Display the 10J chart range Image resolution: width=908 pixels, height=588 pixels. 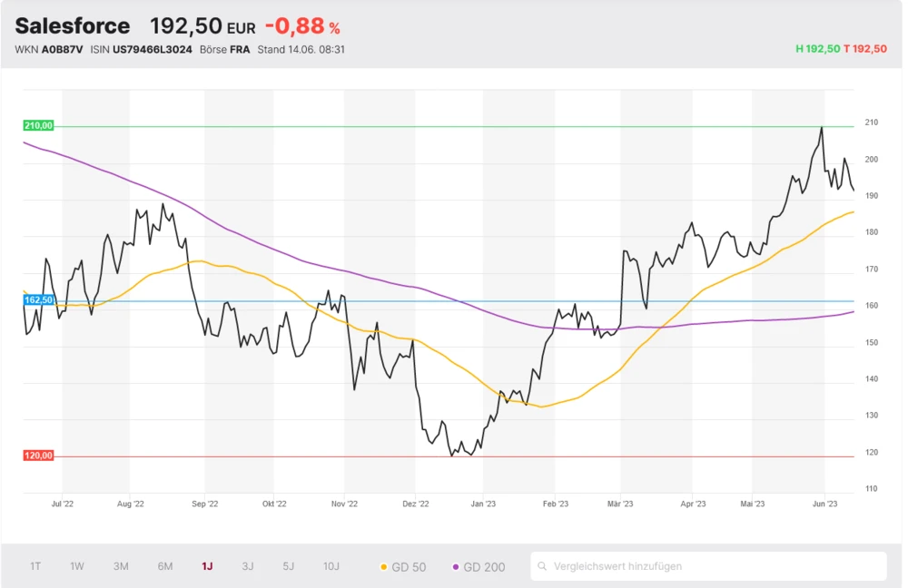pos(331,566)
